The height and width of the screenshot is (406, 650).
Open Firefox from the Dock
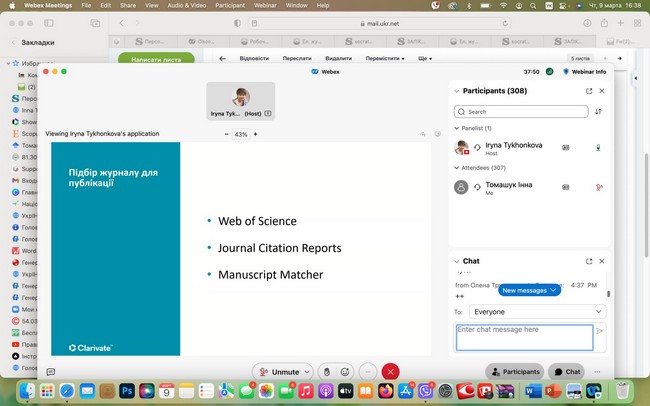(386, 391)
